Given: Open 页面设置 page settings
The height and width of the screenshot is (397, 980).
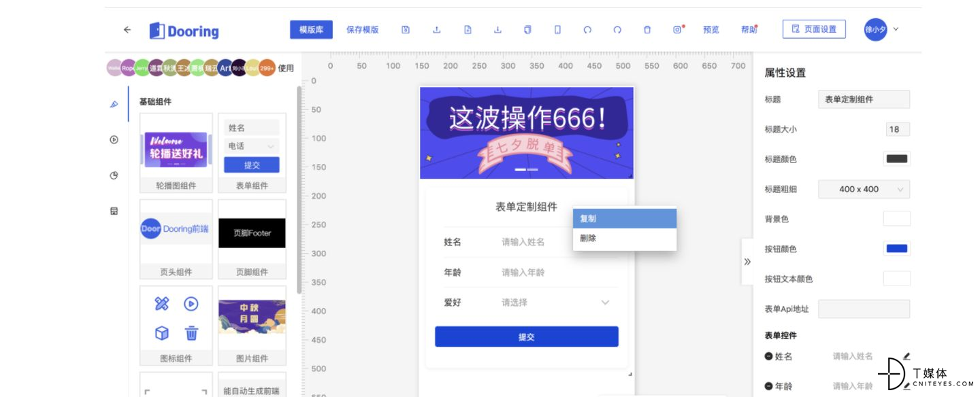Looking at the screenshot, I should coord(814,29).
